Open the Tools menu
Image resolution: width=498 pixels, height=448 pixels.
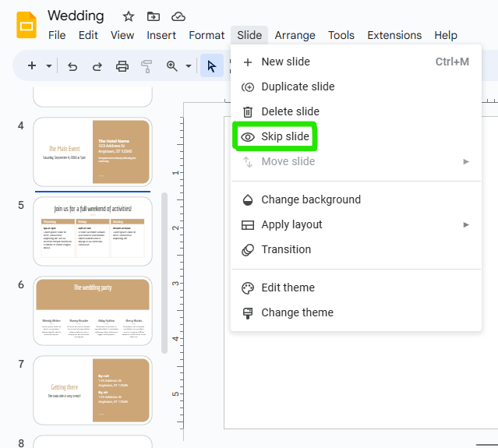[341, 35]
